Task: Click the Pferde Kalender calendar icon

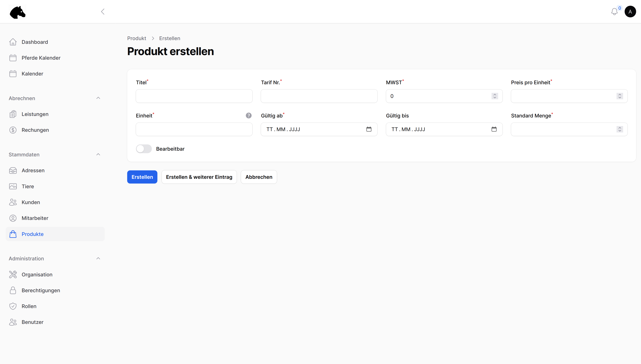Action: point(13,58)
